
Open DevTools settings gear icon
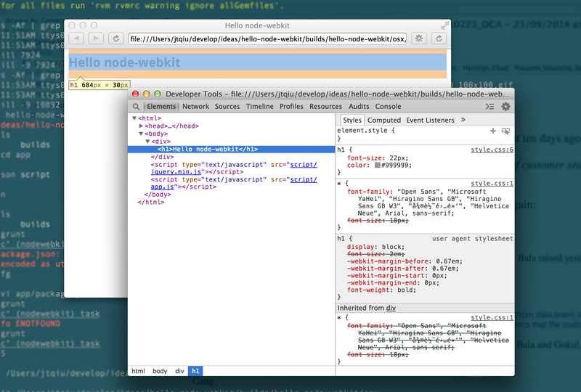click(505, 107)
